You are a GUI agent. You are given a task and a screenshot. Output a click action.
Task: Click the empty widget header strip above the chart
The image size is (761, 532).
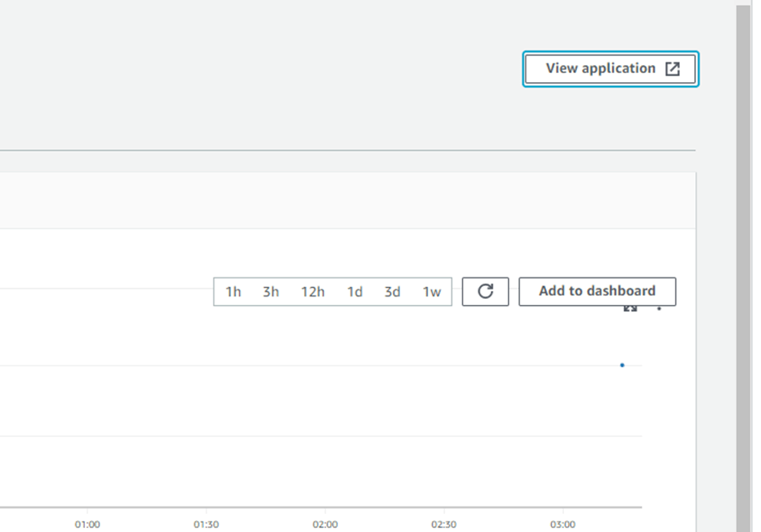[343, 200]
